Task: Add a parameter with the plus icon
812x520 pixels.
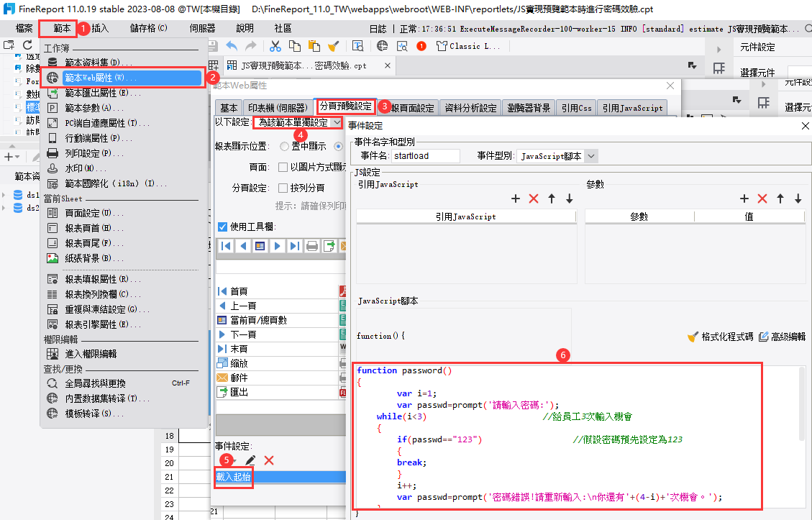Action: click(x=744, y=199)
